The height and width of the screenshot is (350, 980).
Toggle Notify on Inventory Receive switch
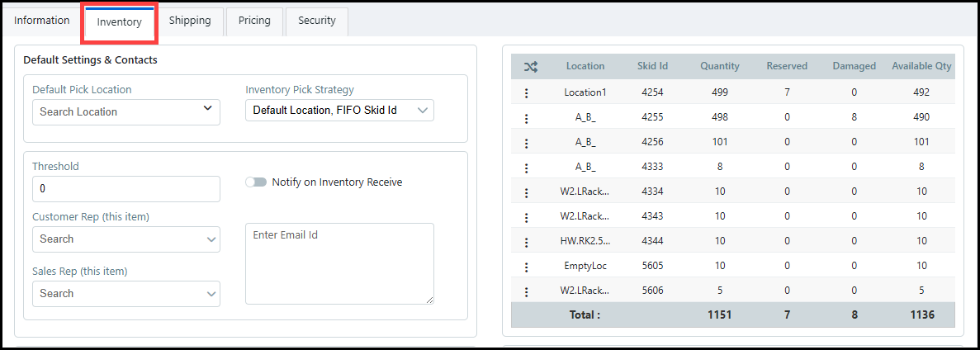pyautogui.click(x=256, y=182)
